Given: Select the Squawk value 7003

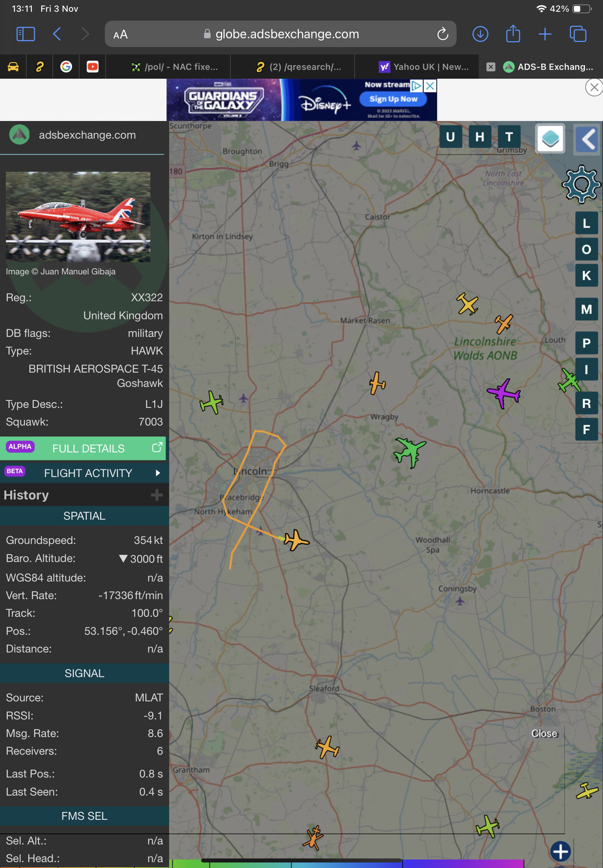Looking at the screenshot, I should click(x=150, y=422).
